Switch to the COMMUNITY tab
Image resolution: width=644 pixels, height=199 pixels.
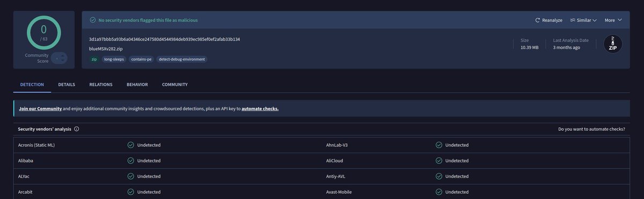tap(175, 85)
